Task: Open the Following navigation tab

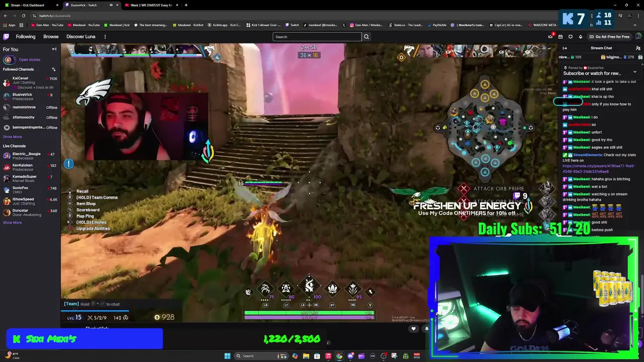Action: 26,37
